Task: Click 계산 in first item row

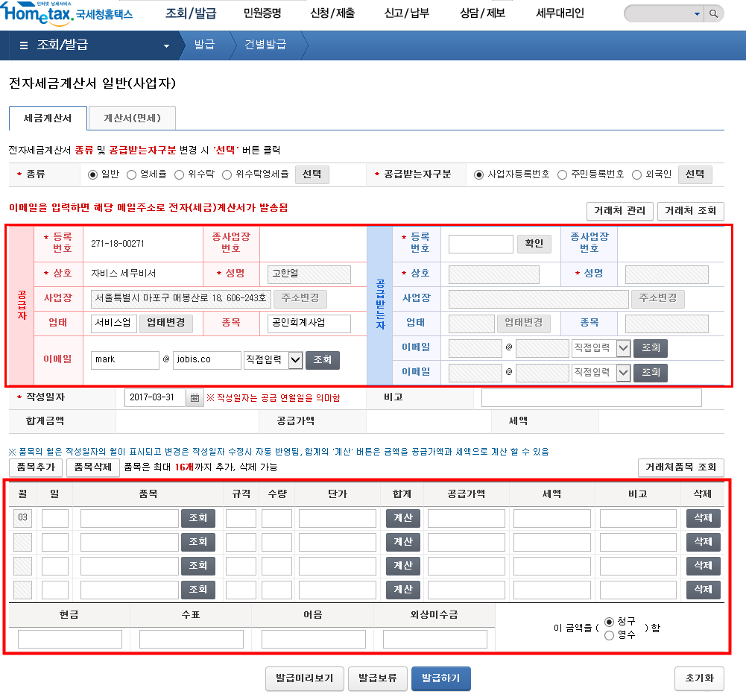Action: tap(403, 518)
